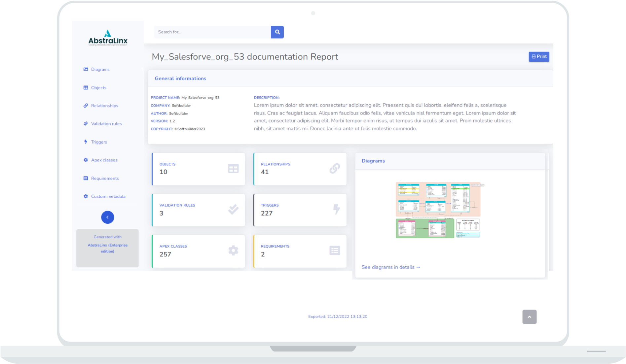The width and height of the screenshot is (626, 364).
Task: Click the table icon on Objects card
Action: click(x=233, y=169)
